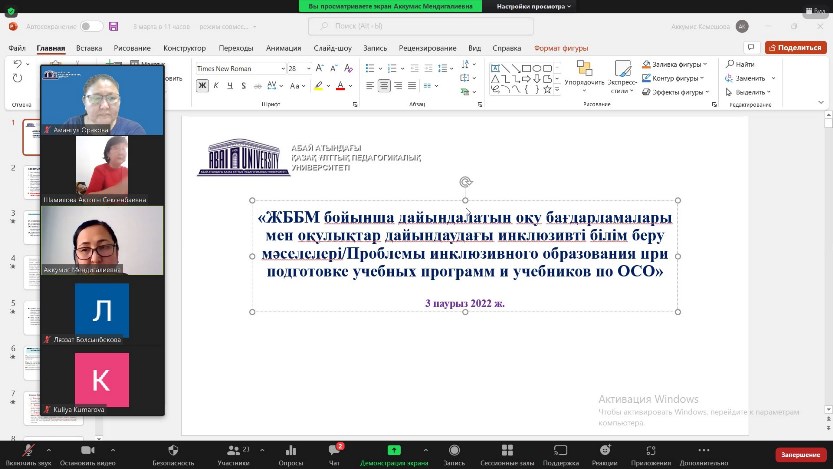Toggle the AutoSave switch in PowerPoint
This screenshot has height=469, width=833.
pyautogui.click(x=91, y=26)
